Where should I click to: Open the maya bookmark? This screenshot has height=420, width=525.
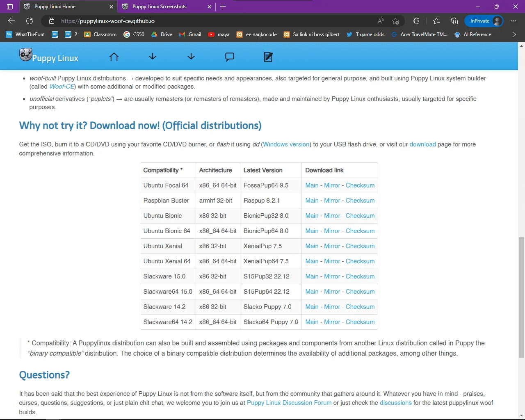[x=219, y=34]
